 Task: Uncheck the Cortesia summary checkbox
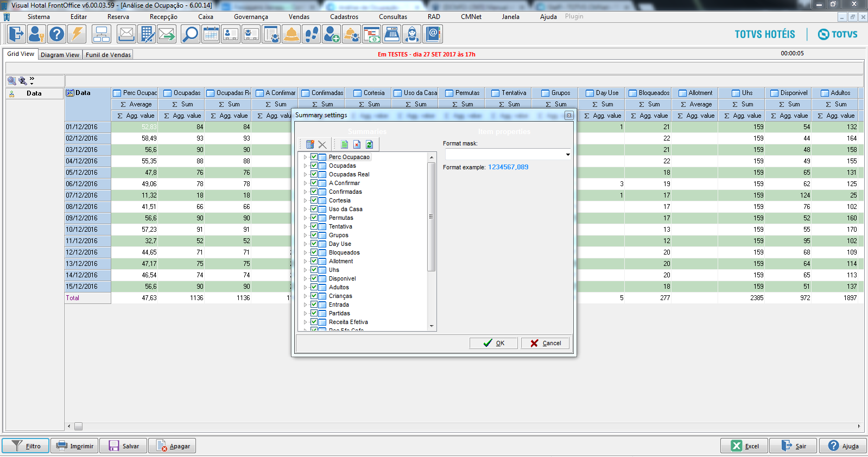click(x=314, y=200)
